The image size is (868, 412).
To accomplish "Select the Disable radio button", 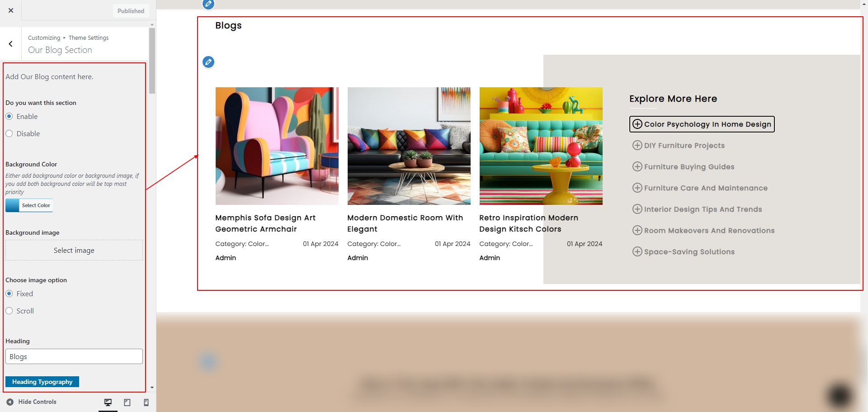I will (9, 134).
